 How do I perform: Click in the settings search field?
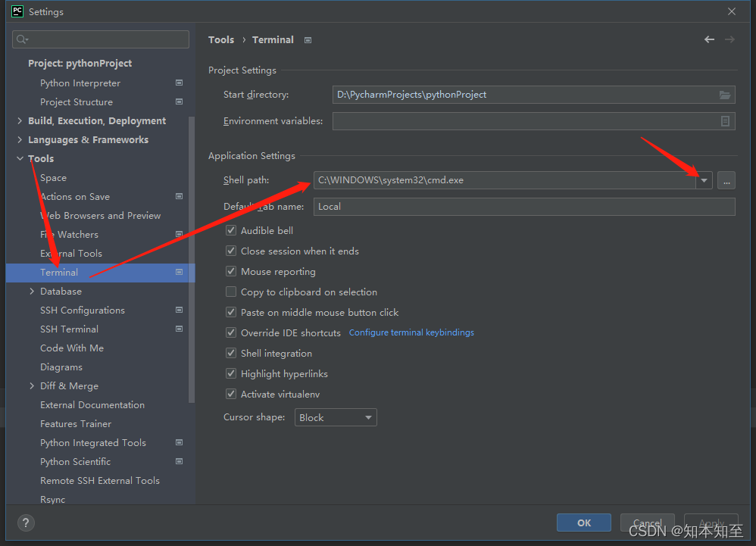coord(101,39)
